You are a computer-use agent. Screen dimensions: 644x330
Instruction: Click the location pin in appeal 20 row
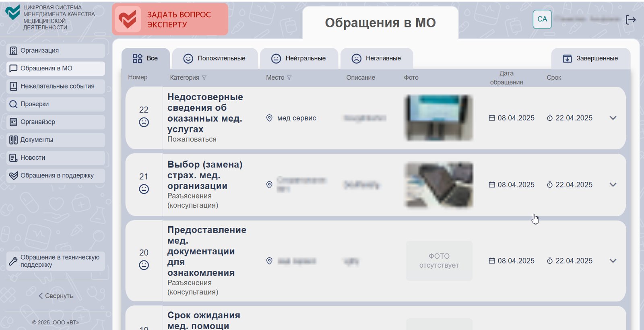tap(269, 261)
